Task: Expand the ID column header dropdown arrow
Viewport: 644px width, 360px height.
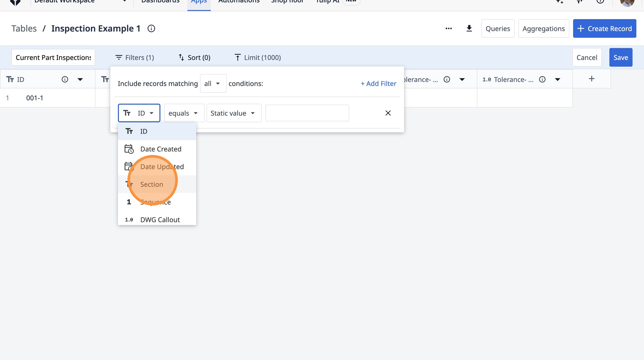Action: pos(80,80)
